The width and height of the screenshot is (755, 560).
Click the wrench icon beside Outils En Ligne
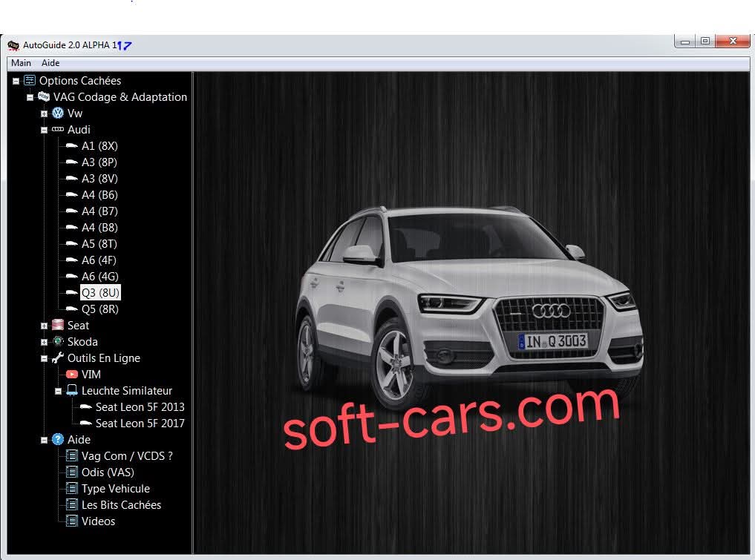coord(58,358)
